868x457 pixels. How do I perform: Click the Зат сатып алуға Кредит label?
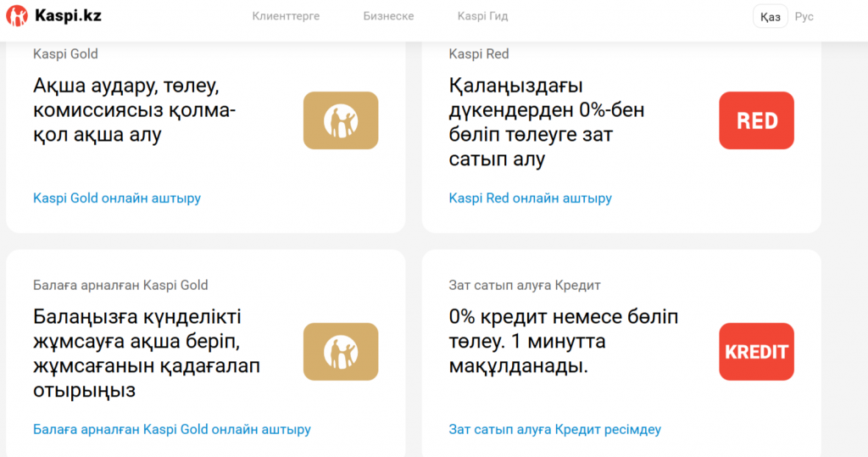tap(525, 285)
